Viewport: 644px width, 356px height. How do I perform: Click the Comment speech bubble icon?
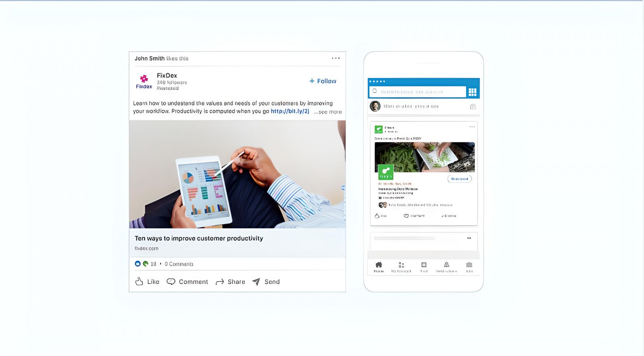[171, 282]
